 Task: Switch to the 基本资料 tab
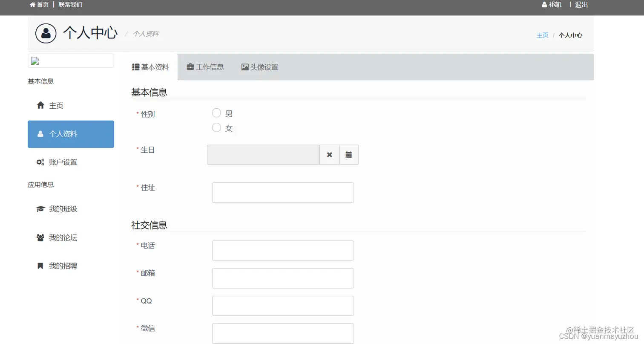151,67
